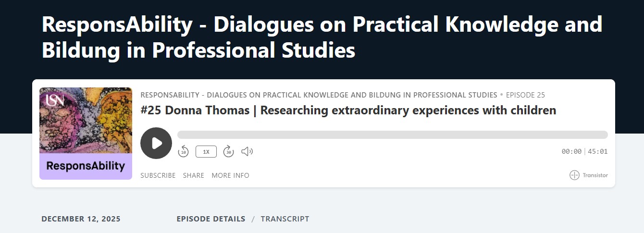Click the ResponsAbility podcast cover artwork
The height and width of the screenshot is (233, 644).
[x=86, y=134]
